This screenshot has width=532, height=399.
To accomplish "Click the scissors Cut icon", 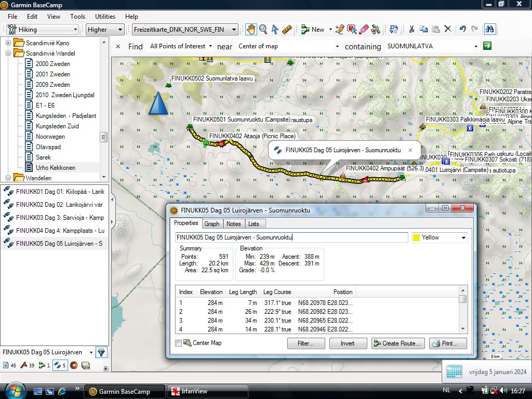I will pos(411,30).
